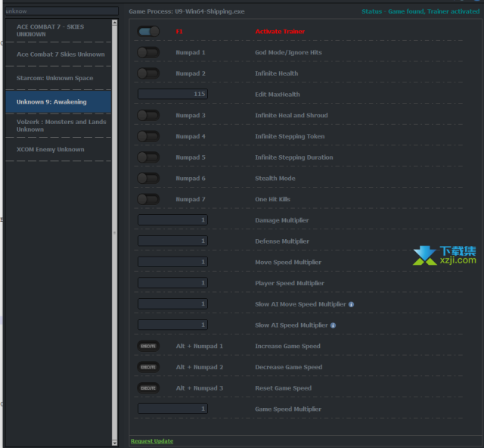The width and height of the screenshot is (484, 448).
Task: Enable God Mode/Ignore Hits toggle
Action: pos(148,52)
